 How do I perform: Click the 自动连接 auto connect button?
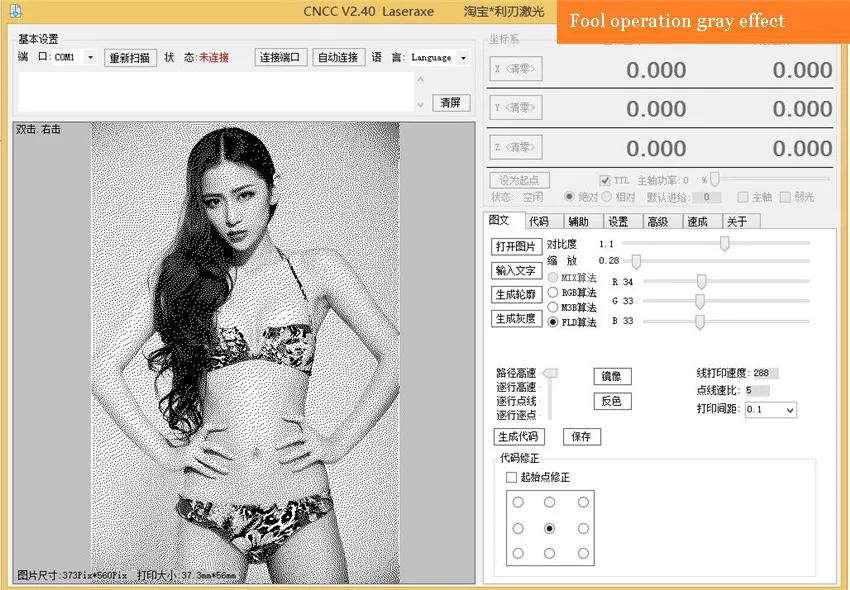[x=338, y=57]
